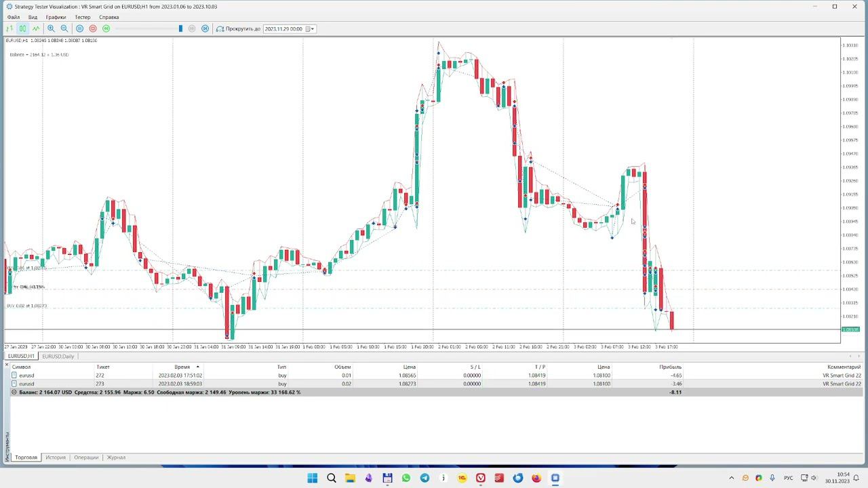Click the active Strategy Tester taskbar icon
This screenshot has height=488, width=868.
coord(555,478)
